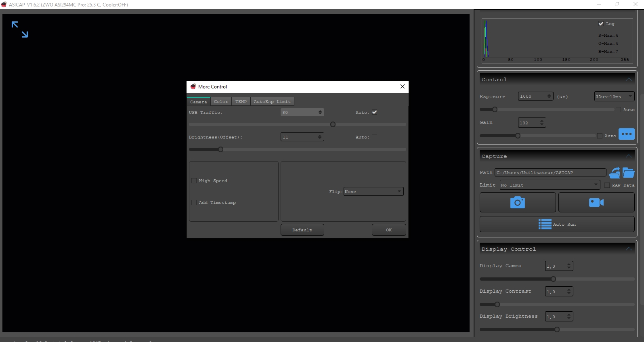Enable Brightness (Offset) Auto checkbox
The image size is (644, 342).
pos(374,137)
